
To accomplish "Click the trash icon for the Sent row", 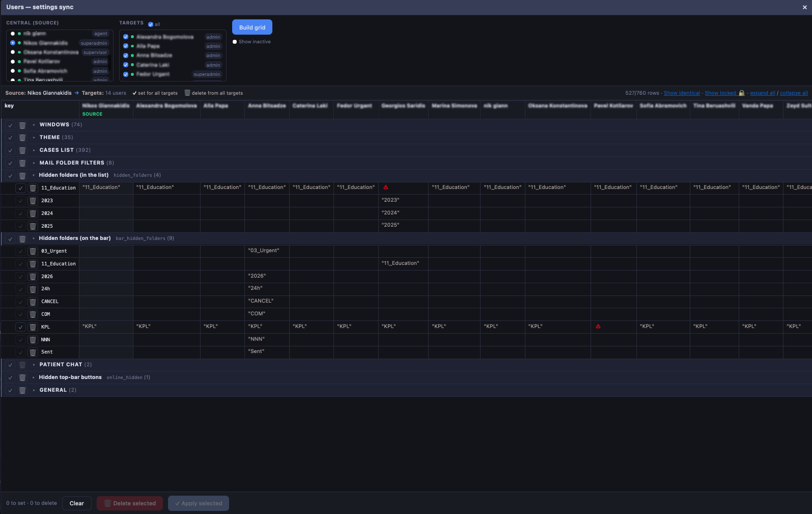I will click(x=33, y=352).
